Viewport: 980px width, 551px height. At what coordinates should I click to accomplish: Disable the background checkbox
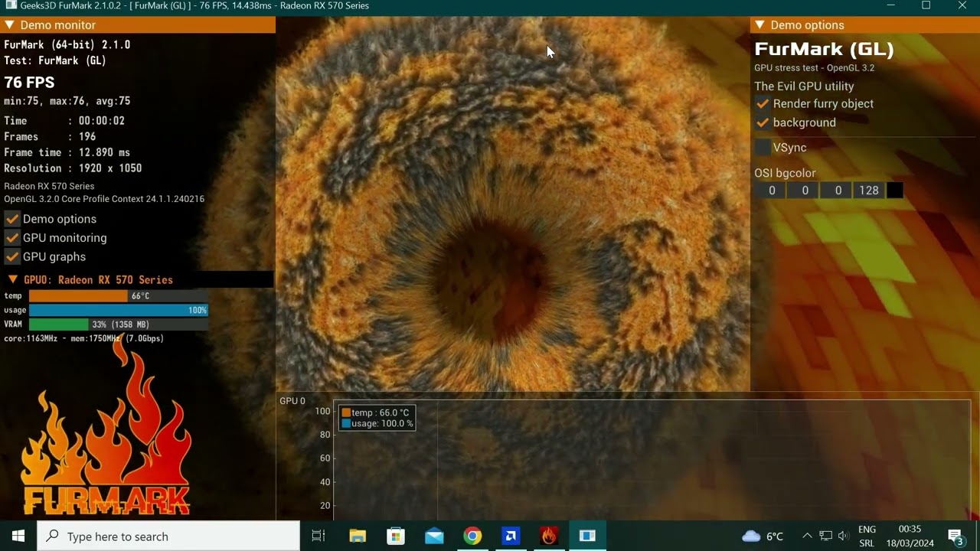point(763,122)
